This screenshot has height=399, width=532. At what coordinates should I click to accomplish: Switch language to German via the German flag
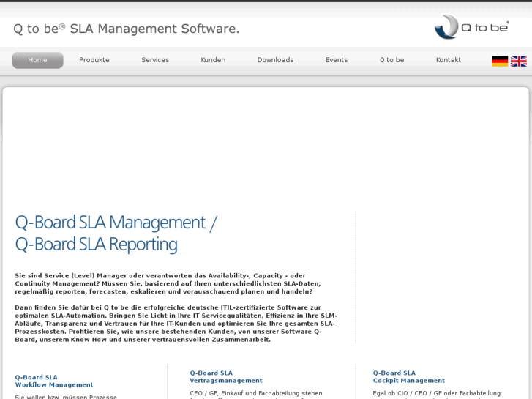click(x=500, y=61)
